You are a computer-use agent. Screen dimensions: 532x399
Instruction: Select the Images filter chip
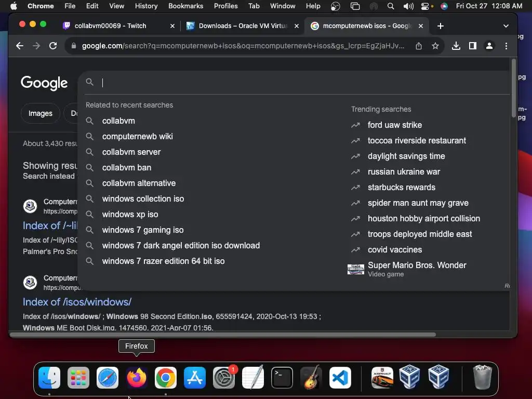click(x=41, y=113)
